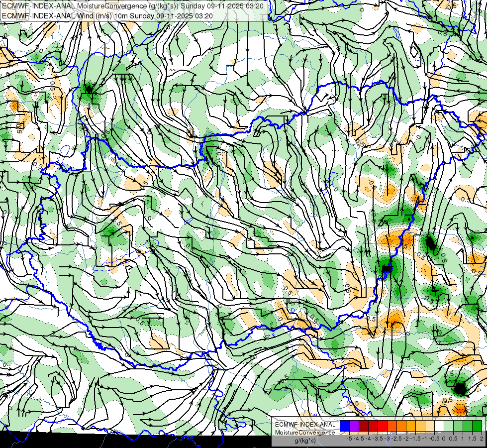Viewport: 487px width, 448px height.
Task: Click the orange swatch between -2.5 and -2
Action: (401, 426)
